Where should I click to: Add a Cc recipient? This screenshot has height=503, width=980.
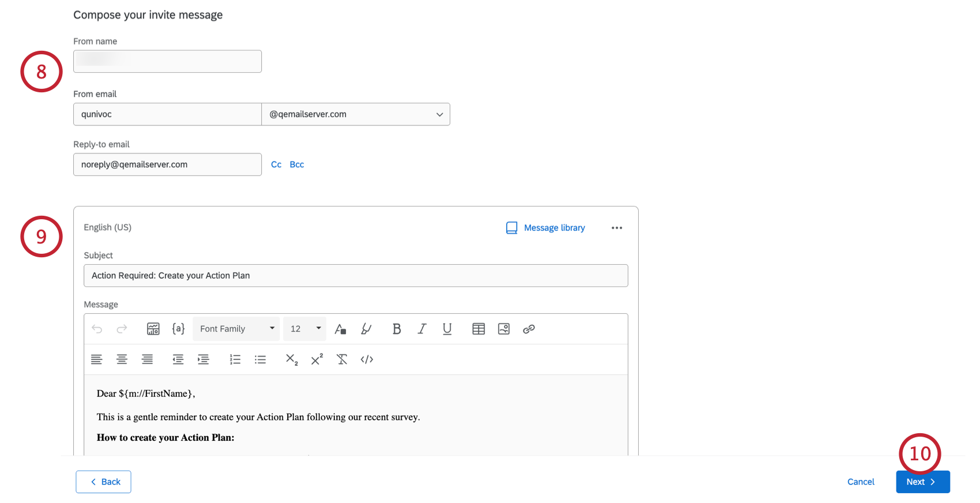(276, 164)
